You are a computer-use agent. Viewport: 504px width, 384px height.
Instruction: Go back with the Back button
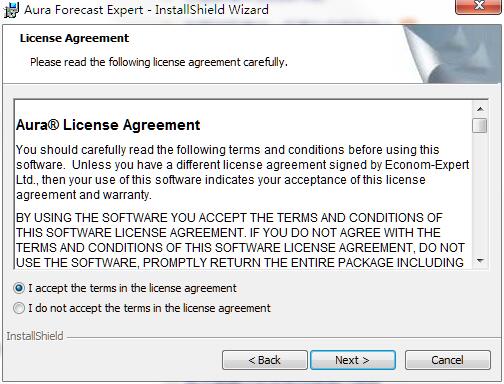click(x=265, y=360)
